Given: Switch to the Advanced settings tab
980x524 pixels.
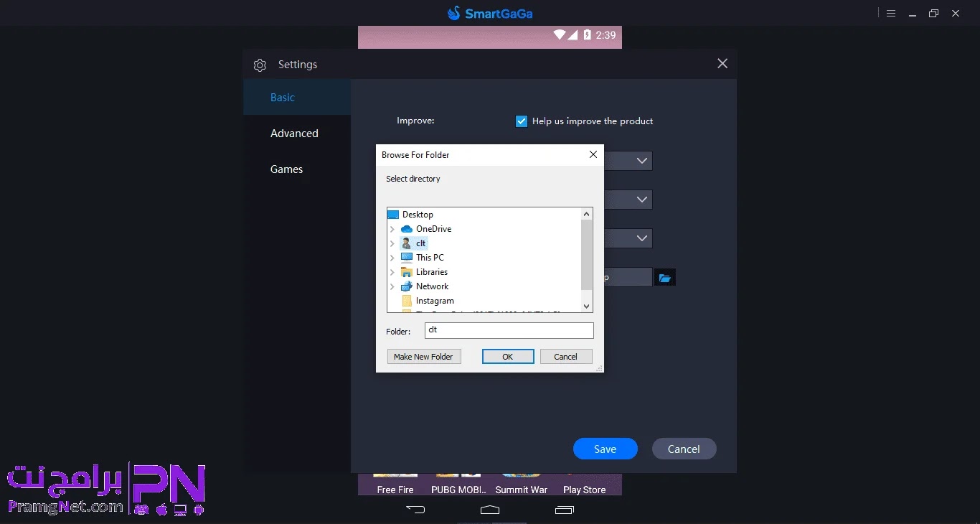Looking at the screenshot, I should pyautogui.click(x=297, y=134).
